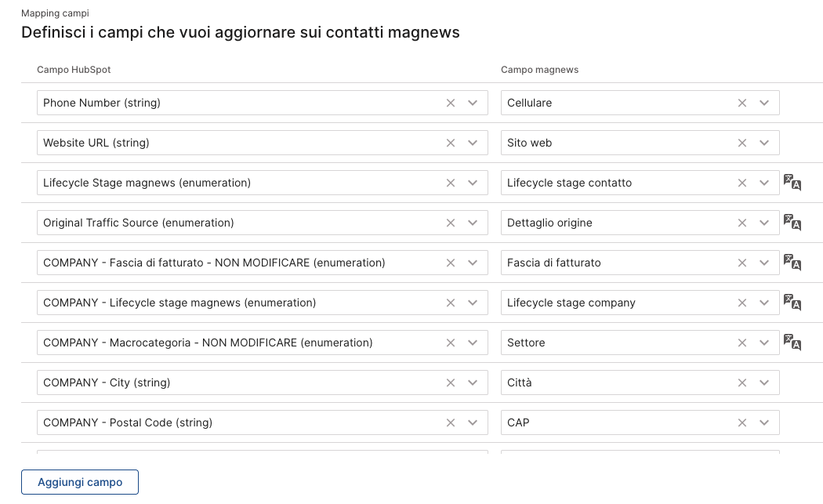This screenshot has height=504, width=823.
Task: Expand the Città field dropdown
Action: coord(764,383)
